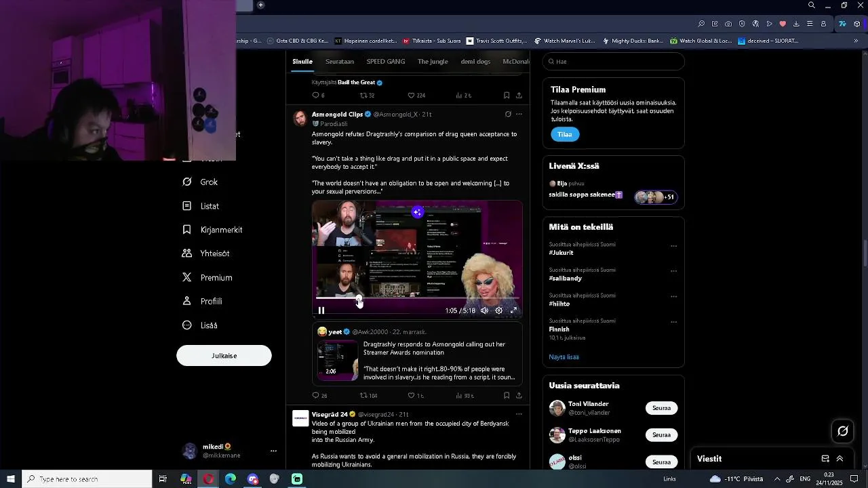Share the Asmongold Clips post

[519, 395]
